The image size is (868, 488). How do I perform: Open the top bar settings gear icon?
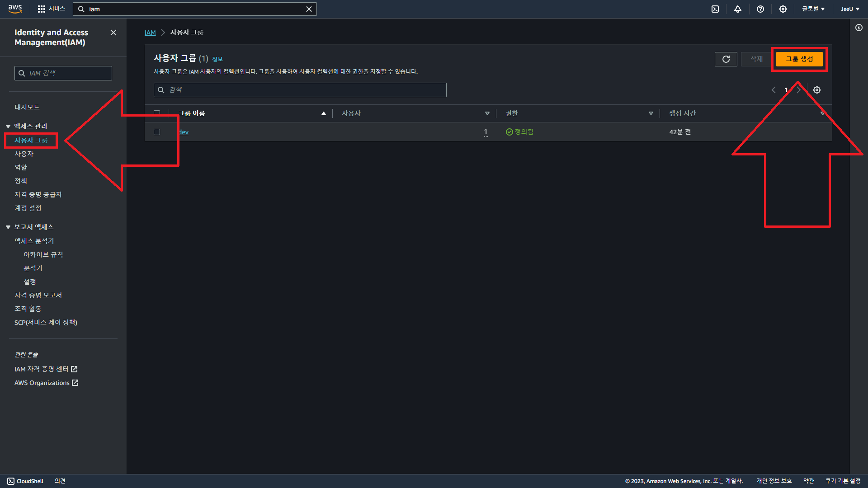(x=783, y=9)
